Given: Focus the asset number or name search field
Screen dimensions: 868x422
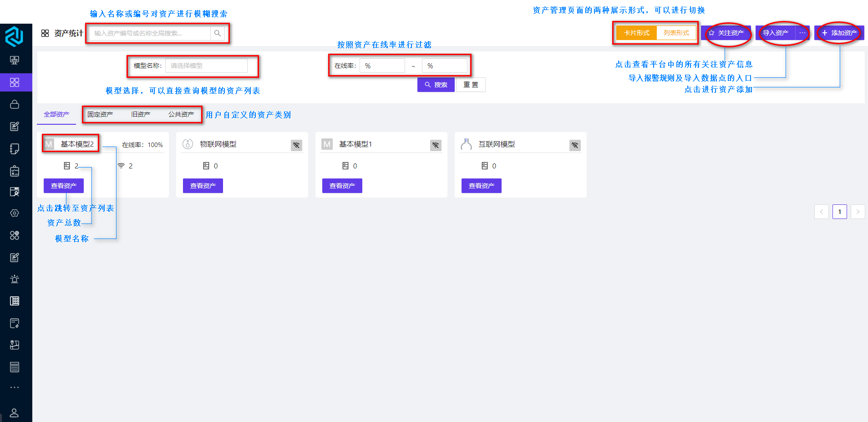Looking at the screenshot, I should pos(150,33).
